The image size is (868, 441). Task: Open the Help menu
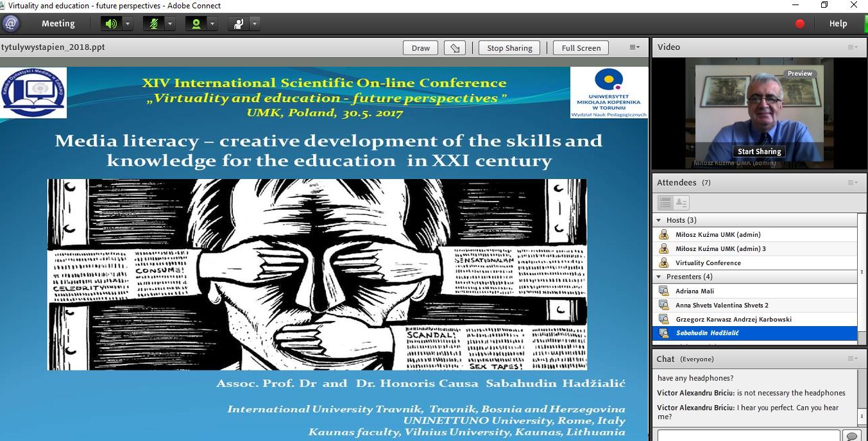838,24
